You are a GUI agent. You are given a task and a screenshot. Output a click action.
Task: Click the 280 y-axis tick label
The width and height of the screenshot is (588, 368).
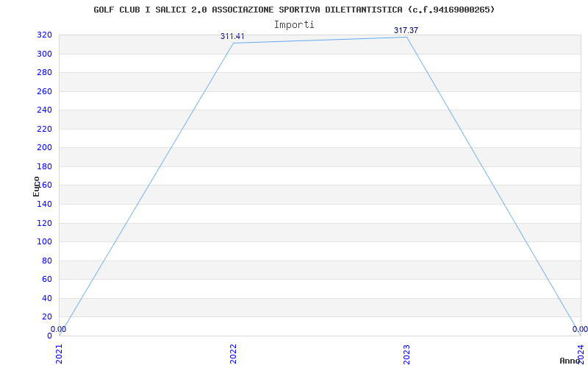[x=44, y=73]
